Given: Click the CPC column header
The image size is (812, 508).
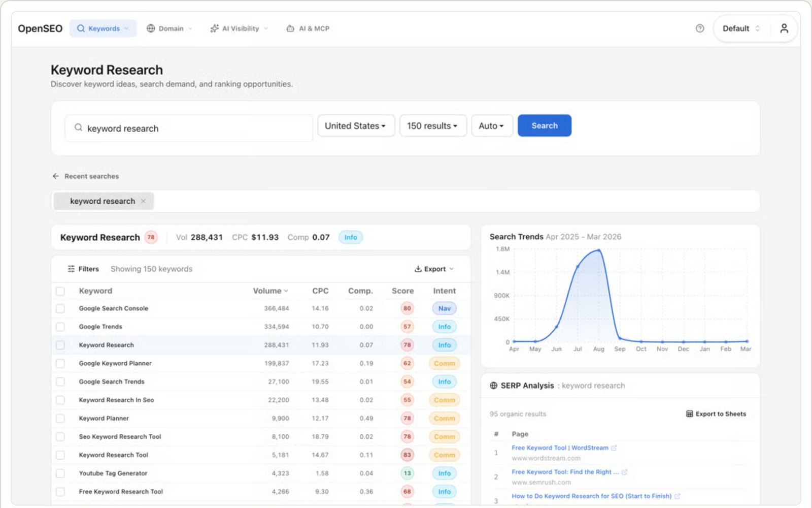Looking at the screenshot, I should click(320, 291).
